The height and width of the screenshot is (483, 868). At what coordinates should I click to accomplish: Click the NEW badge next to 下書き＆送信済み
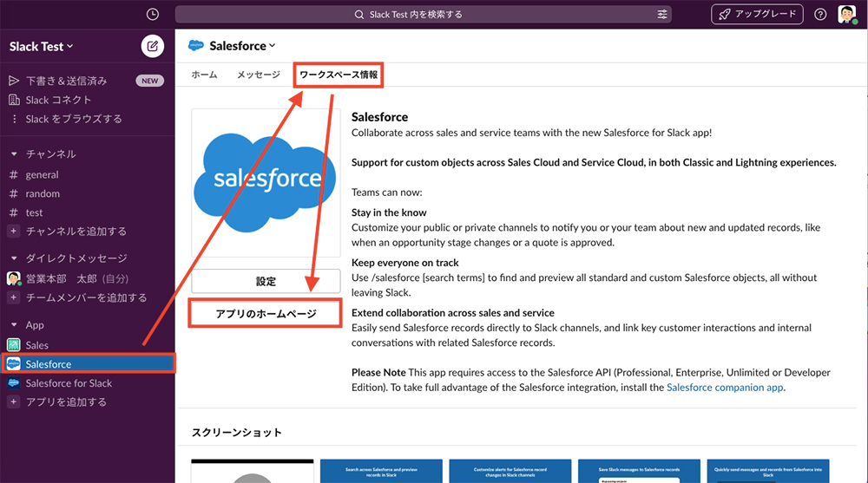coord(149,81)
